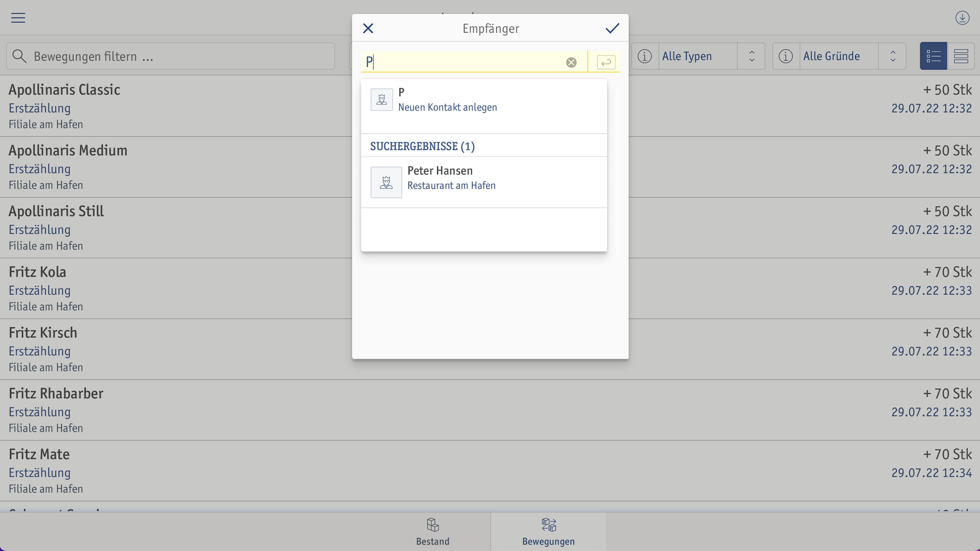This screenshot has width=980, height=551.
Task: Switch to compact list view
Action: (x=960, y=56)
